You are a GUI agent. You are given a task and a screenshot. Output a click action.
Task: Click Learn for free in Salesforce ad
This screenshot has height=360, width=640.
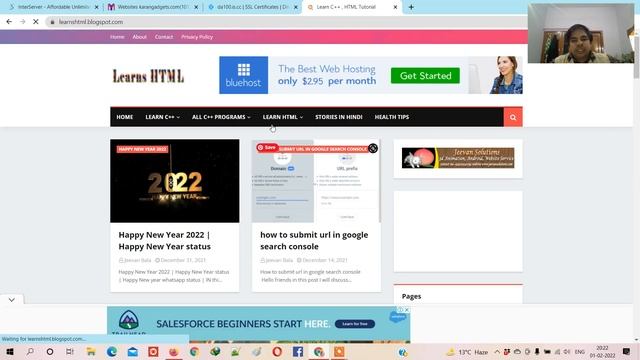[x=355, y=324]
